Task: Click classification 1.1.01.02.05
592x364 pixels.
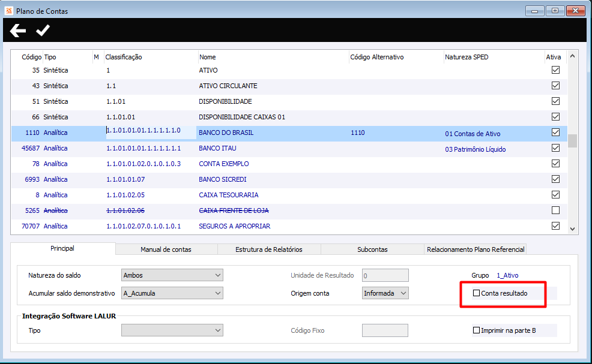Action: 125,195
